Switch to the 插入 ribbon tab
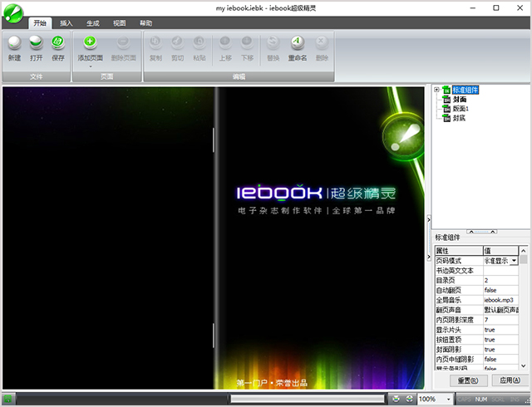This screenshot has width=532, height=407. click(x=66, y=23)
